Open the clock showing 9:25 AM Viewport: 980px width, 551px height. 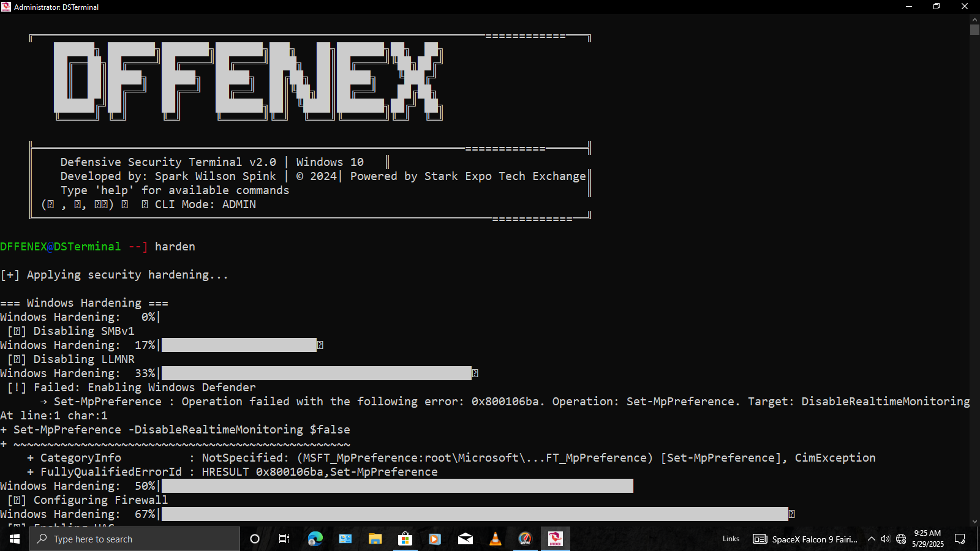pyautogui.click(x=927, y=539)
